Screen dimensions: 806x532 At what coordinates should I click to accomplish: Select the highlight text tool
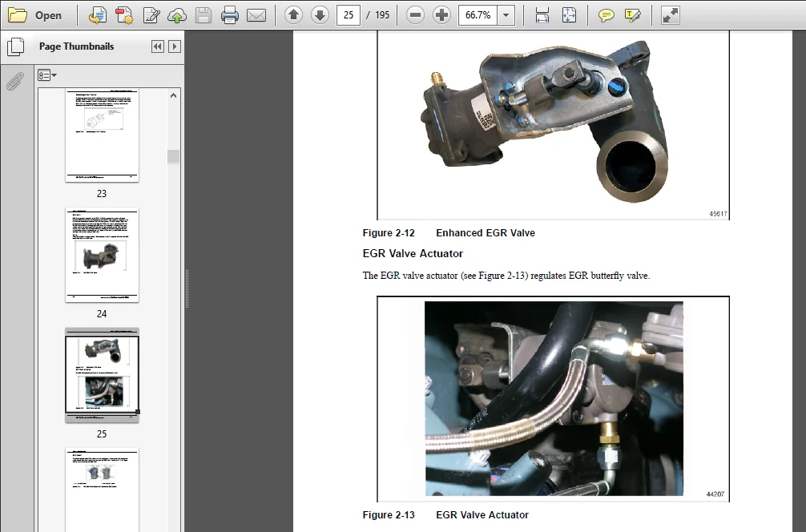(x=633, y=15)
